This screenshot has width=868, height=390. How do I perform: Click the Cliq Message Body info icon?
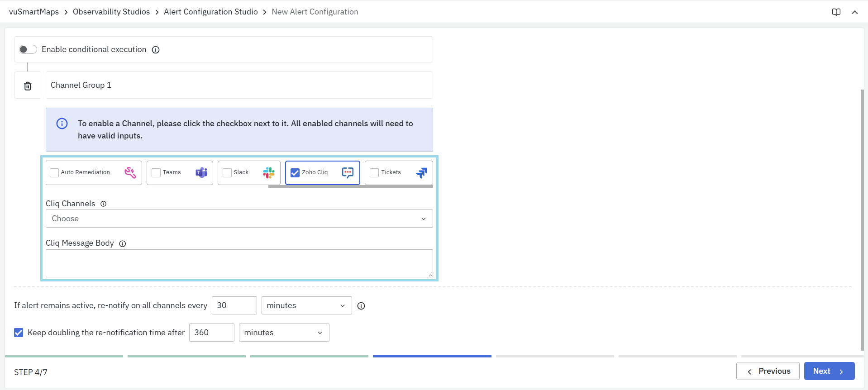[x=122, y=244]
